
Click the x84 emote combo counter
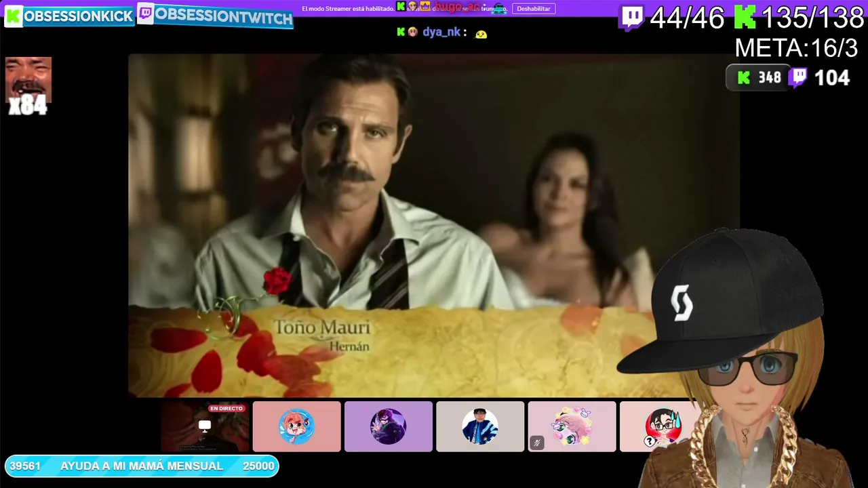tap(28, 106)
